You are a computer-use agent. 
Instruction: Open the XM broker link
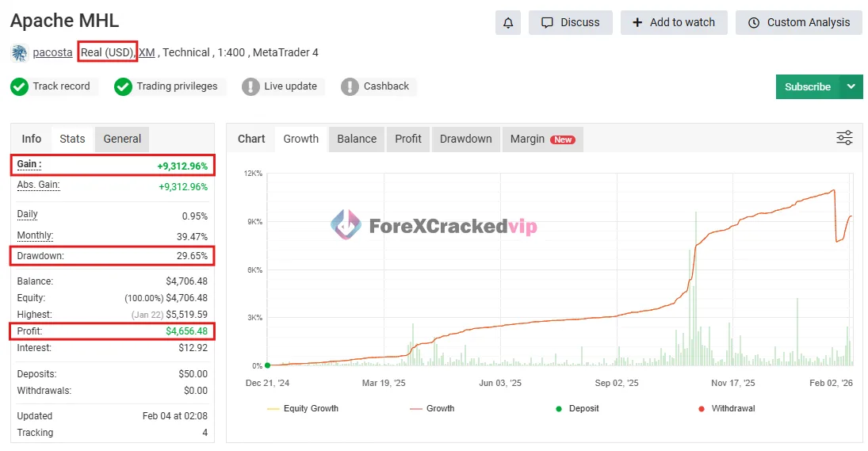(147, 52)
